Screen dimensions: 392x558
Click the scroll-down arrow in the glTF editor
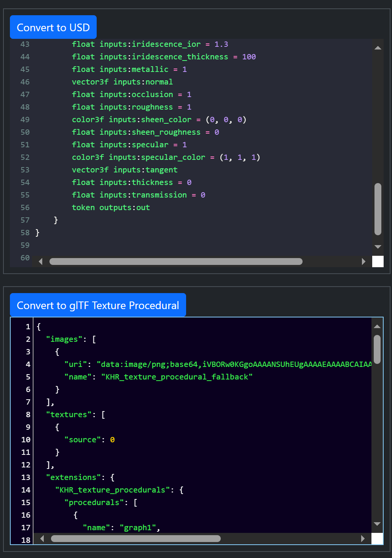click(x=377, y=524)
